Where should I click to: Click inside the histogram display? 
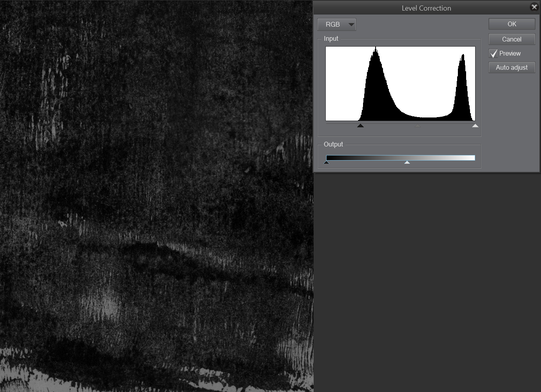pyautogui.click(x=400, y=83)
